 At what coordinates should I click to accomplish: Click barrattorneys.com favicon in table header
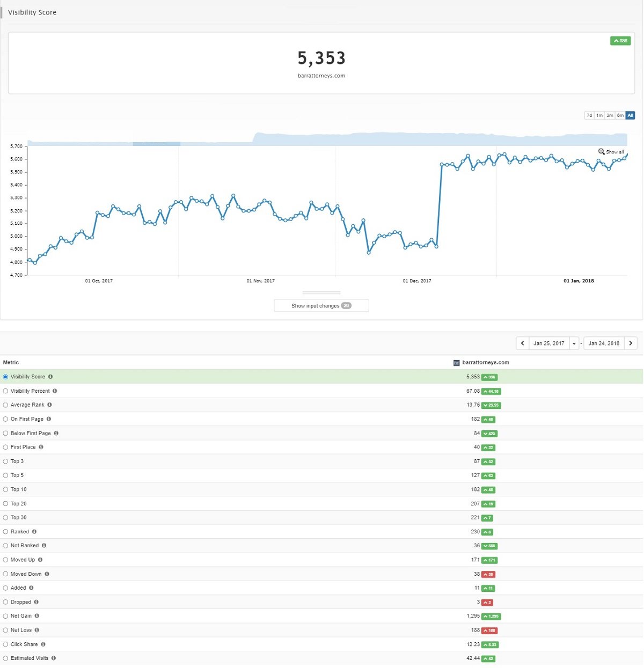(457, 363)
